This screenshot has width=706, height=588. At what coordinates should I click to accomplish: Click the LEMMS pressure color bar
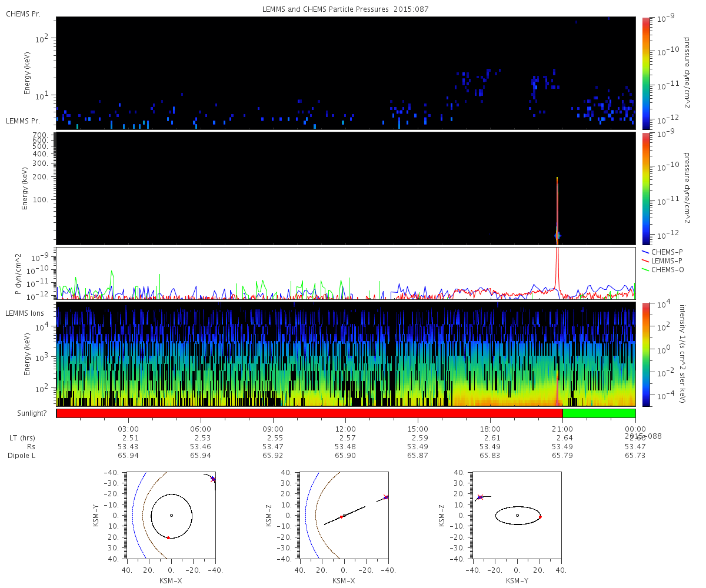tap(646, 188)
